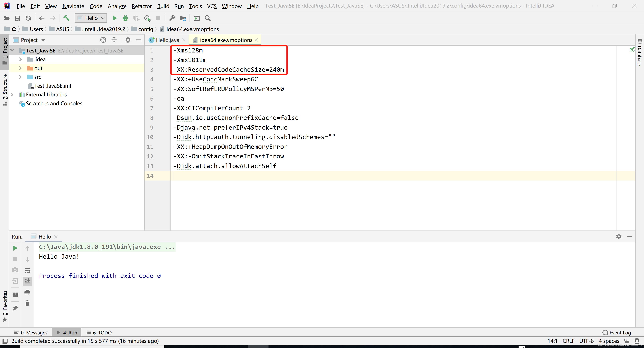
Task: Run with Coverage icon
Action: [136, 18]
